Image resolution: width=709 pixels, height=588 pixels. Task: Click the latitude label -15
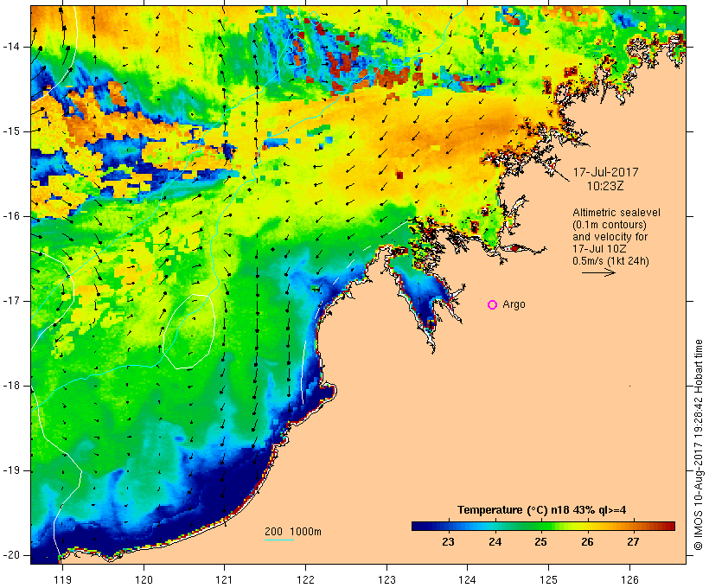(10, 131)
